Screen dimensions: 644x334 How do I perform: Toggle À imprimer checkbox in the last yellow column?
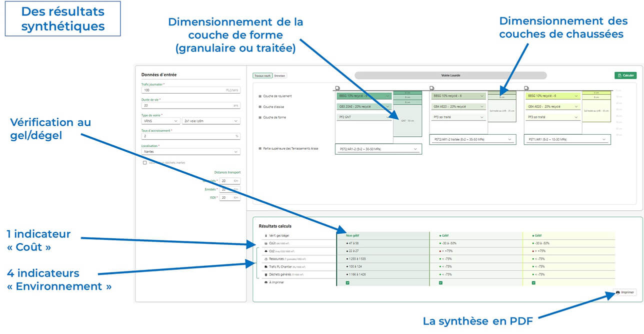pyautogui.click(x=533, y=282)
